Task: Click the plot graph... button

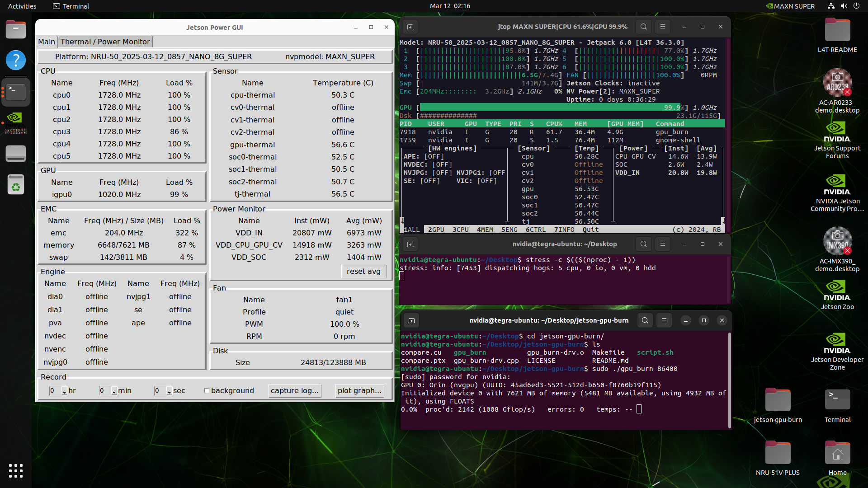Action: [359, 390]
